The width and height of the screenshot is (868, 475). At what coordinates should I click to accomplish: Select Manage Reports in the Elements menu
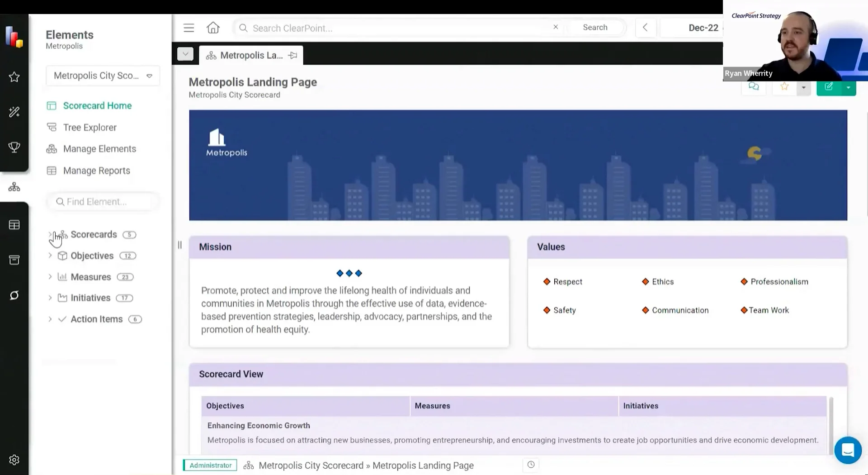pyautogui.click(x=97, y=171)
